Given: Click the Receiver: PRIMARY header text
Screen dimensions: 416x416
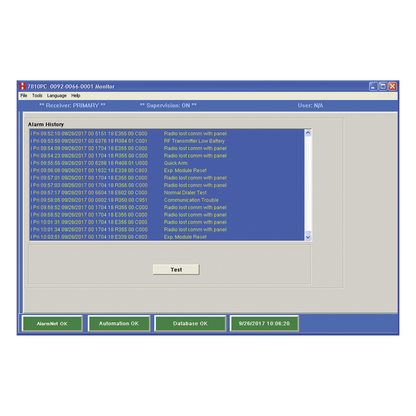Looking at the screenshot, I should tap(72, 105).
